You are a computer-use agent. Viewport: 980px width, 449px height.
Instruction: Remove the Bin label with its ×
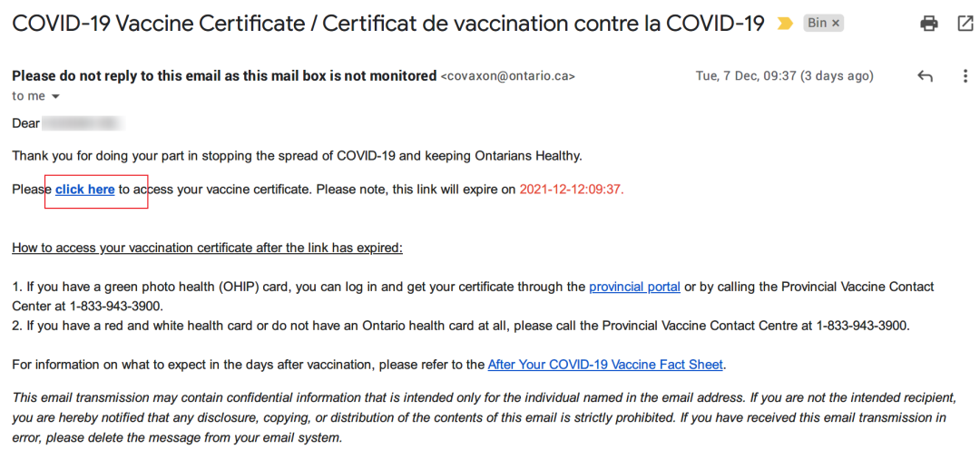pos(837,24)
